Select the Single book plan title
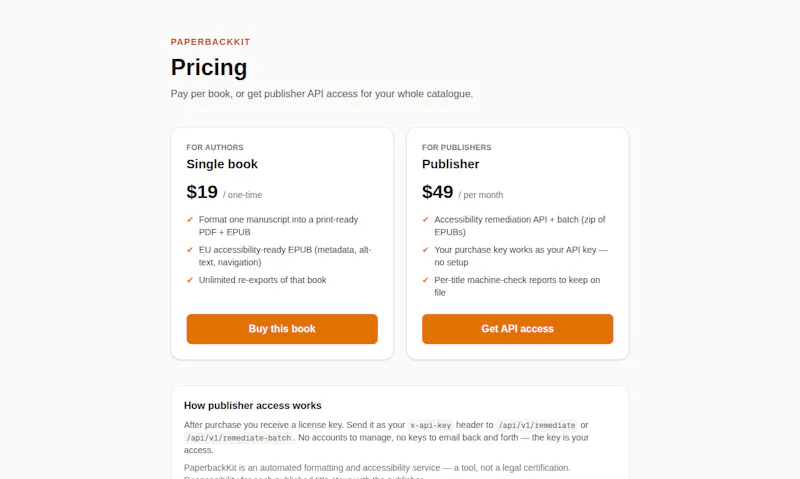 pyautogui.click(x=222, y=164)
